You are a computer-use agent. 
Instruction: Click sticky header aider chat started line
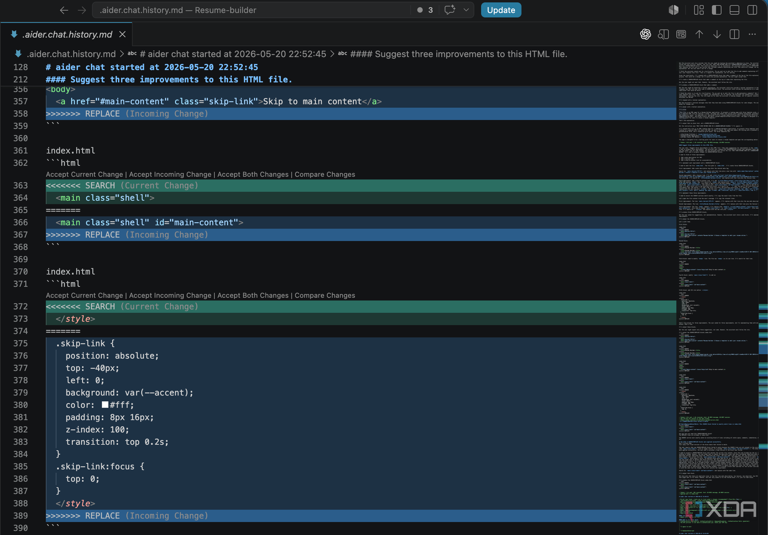coord(152,67)
